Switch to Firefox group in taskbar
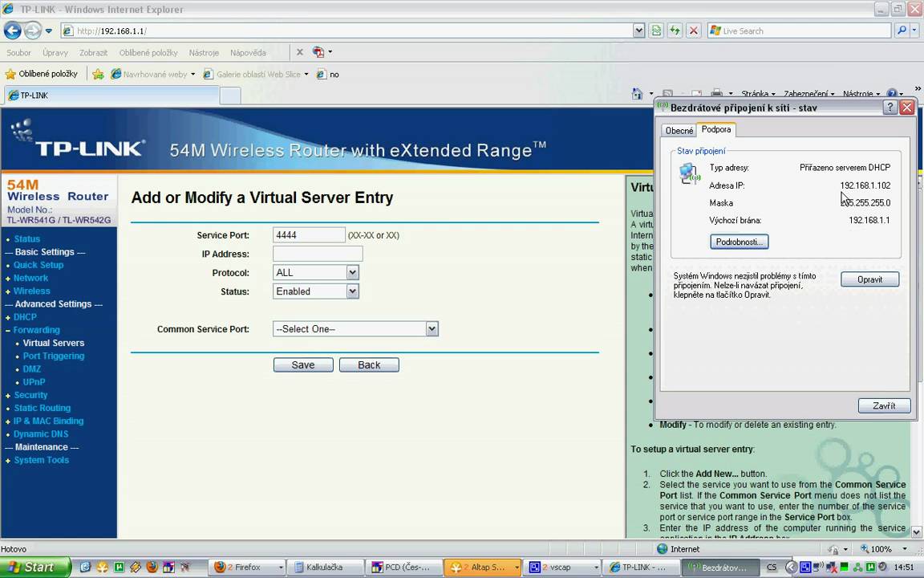Screen dimensions: 924x578 [248, 568]
